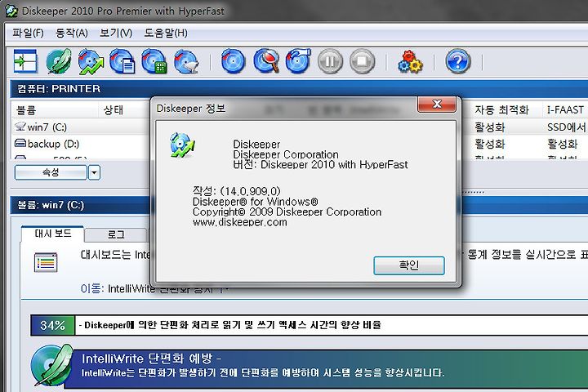
Task: Close the Diskeeper 정보 dialog
Action: pyautogui.click(x=437, y=105)
